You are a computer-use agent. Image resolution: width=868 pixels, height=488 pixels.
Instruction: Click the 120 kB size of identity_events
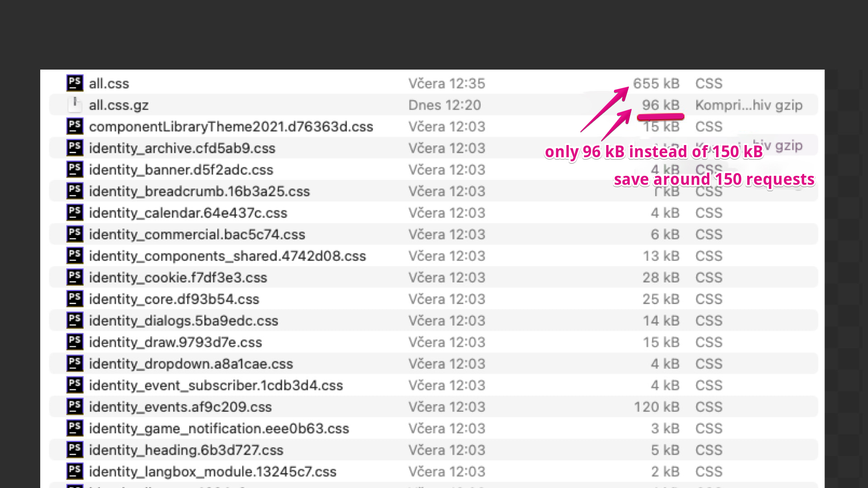point(656,407)
